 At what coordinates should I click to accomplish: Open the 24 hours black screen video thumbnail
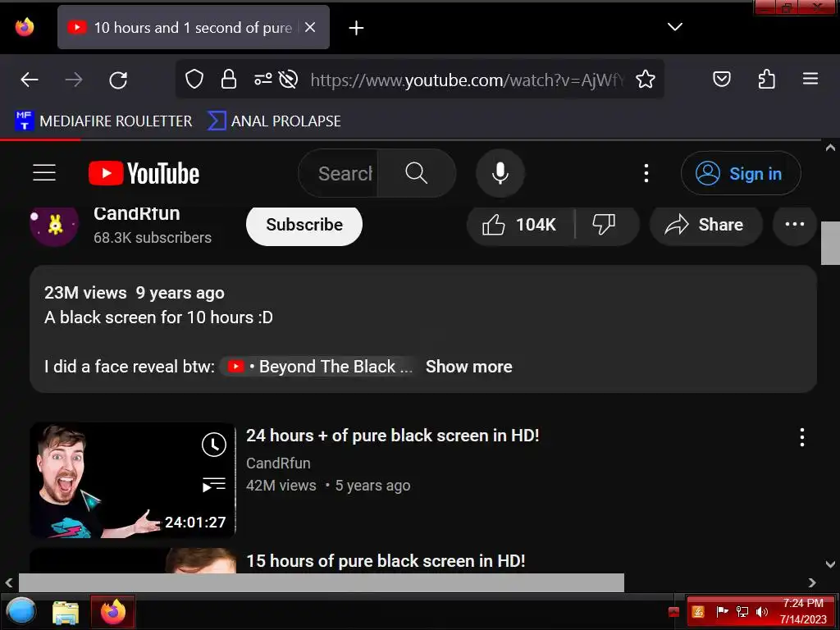click(x=133, y=480)
